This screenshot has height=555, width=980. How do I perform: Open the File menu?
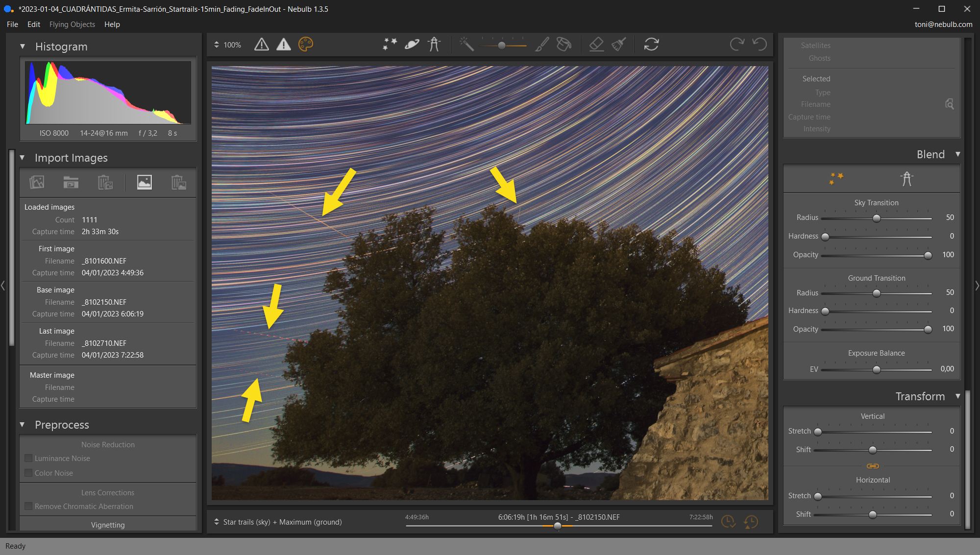(x=12, y=24)
